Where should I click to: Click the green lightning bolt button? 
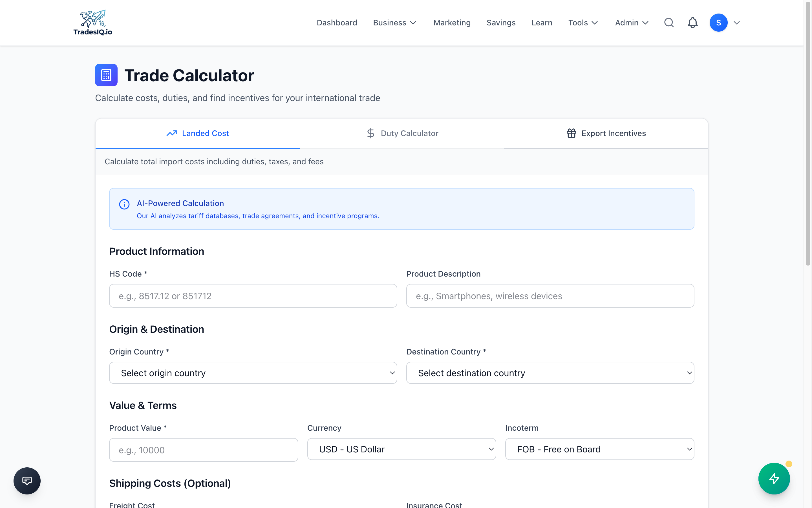pos(774,478)
